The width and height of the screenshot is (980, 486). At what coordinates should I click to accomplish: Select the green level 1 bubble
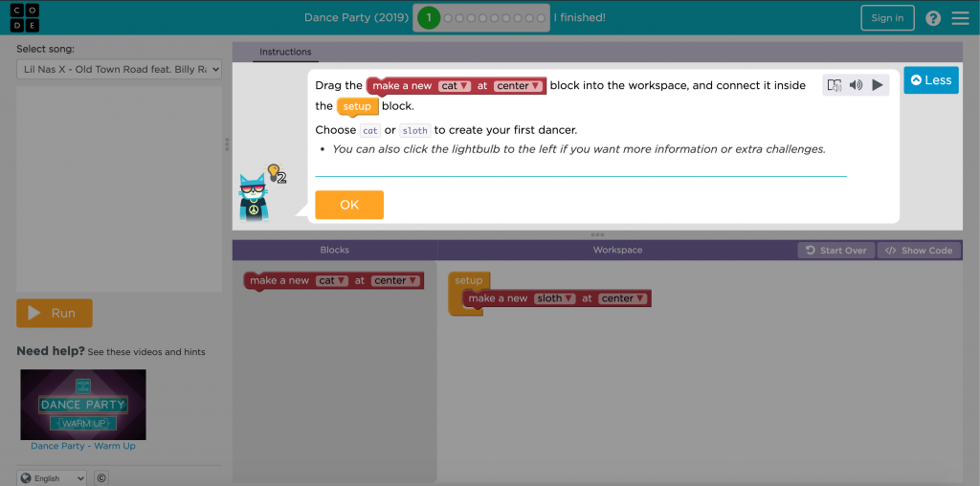(428, 17)
